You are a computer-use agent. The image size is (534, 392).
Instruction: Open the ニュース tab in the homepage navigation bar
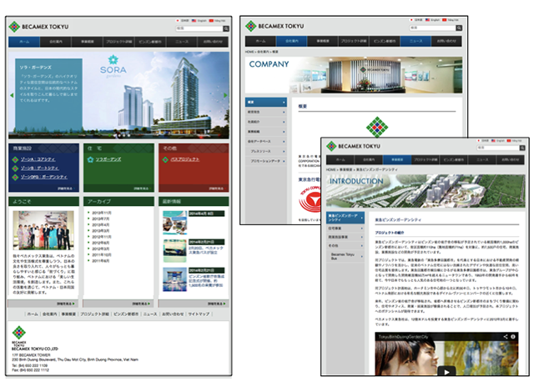(x=182, y=42)
